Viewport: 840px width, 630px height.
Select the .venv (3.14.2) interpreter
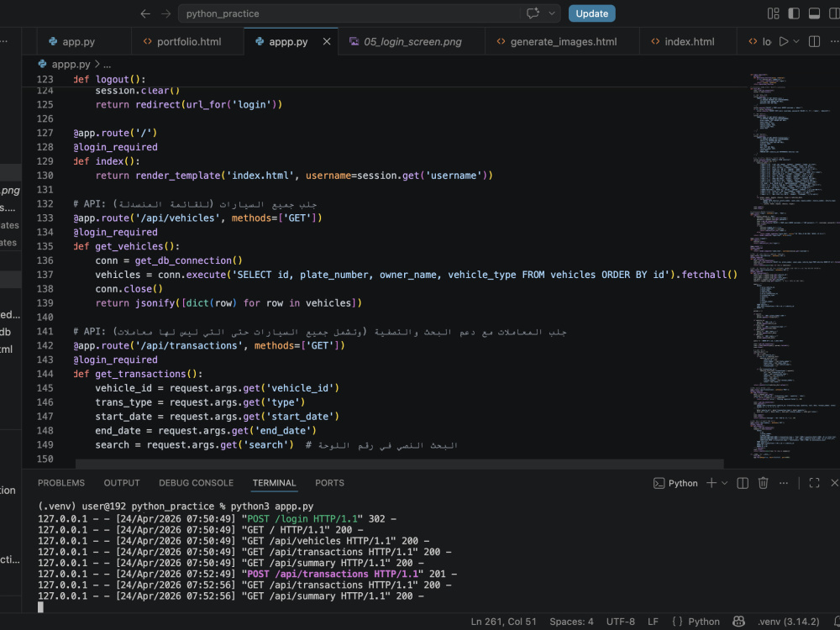coord(789,622)
